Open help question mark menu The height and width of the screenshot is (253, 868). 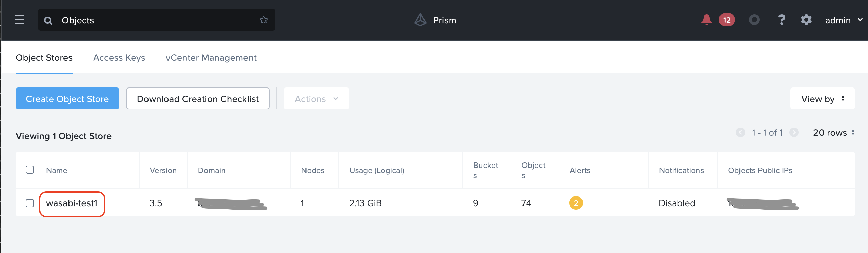(x=782, y=20)
